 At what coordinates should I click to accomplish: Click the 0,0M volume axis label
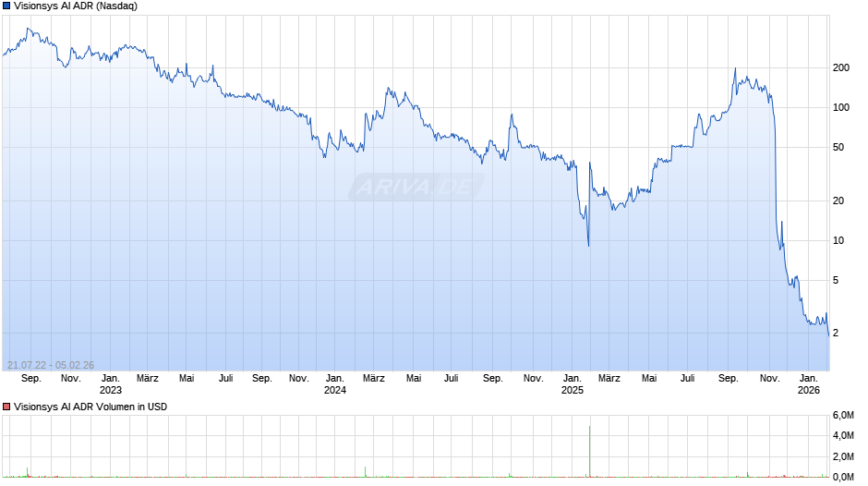[843, 477]
